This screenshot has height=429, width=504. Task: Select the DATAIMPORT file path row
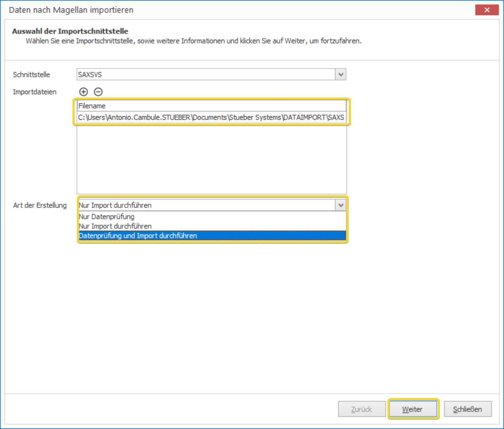211,117
